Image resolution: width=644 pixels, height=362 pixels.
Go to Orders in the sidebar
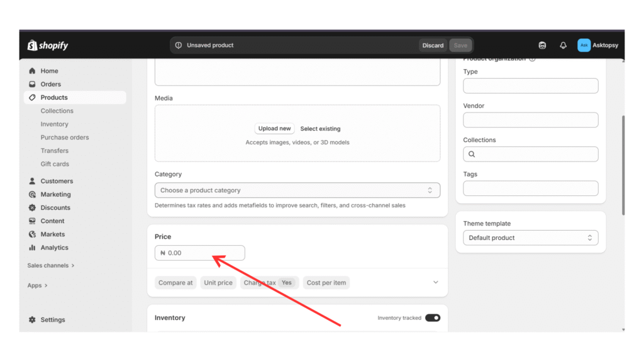coord(50,84)
